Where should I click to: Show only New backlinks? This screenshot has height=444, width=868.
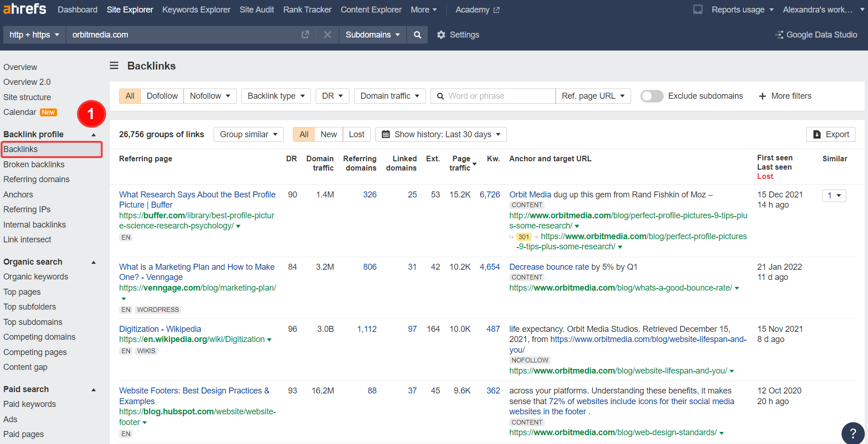pos(329,134)
